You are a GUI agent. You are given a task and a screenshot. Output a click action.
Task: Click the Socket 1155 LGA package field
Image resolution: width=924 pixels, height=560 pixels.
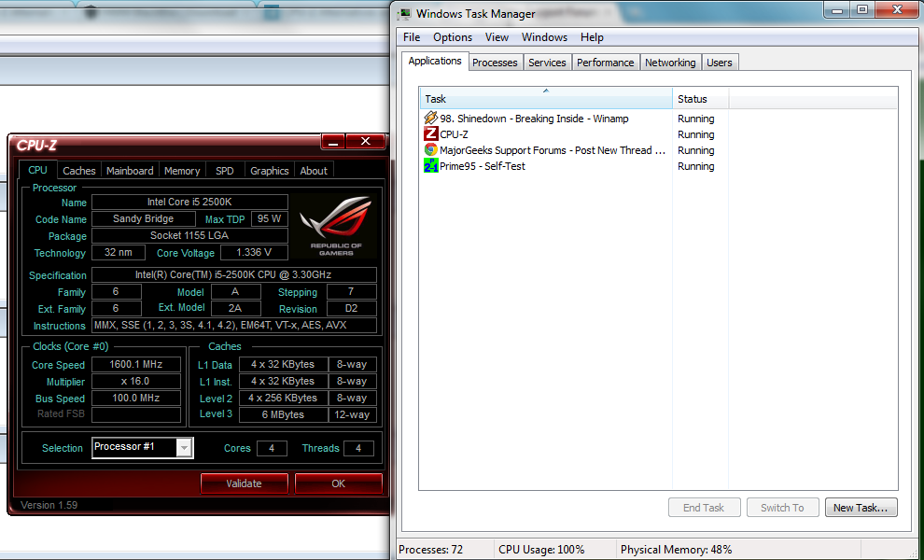[189, 236]
